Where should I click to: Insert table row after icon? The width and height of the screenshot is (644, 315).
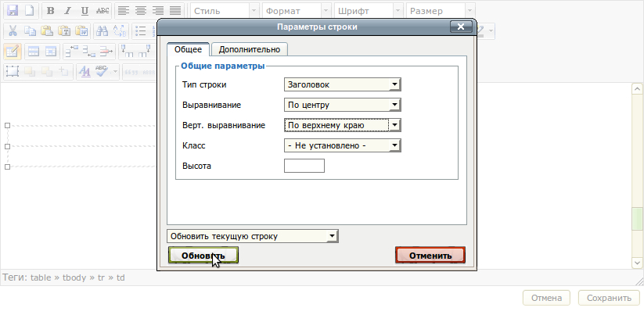point(88,52)
